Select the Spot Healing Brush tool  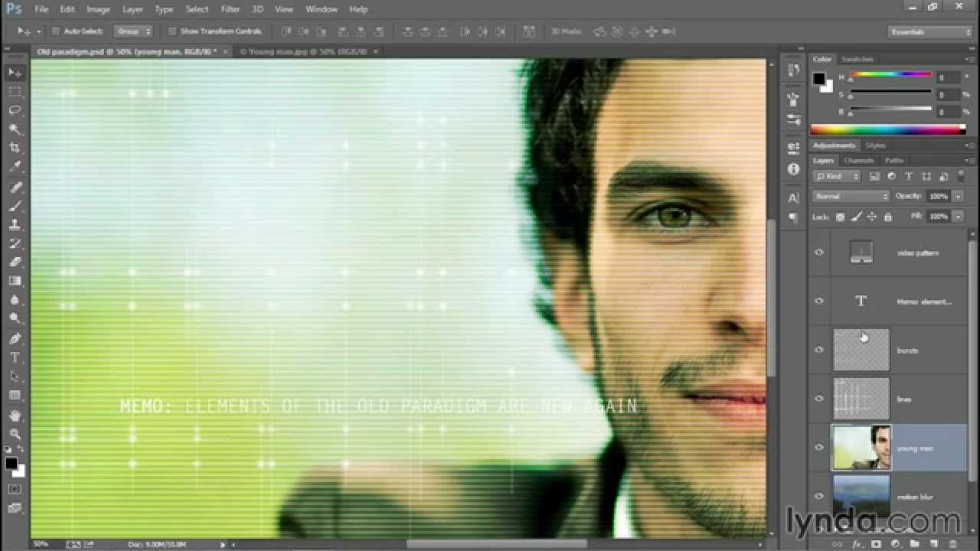[x=15, y=187]
